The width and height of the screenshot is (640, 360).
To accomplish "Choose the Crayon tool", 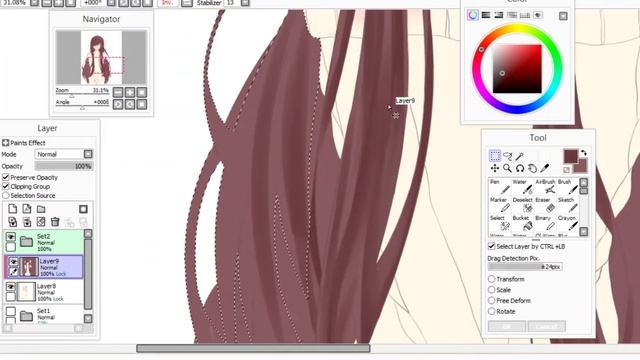I will [x=568, y=223].
